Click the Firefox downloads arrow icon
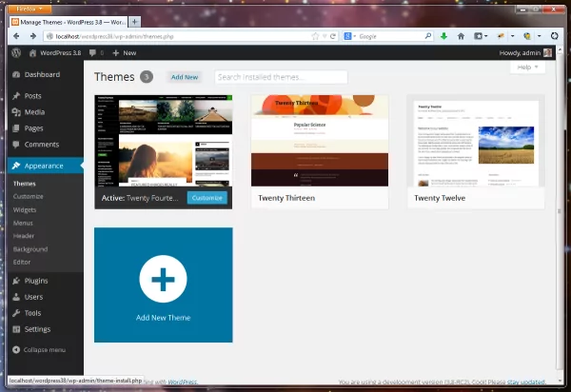This screenshot has height=392, width=571. [443, 36]
